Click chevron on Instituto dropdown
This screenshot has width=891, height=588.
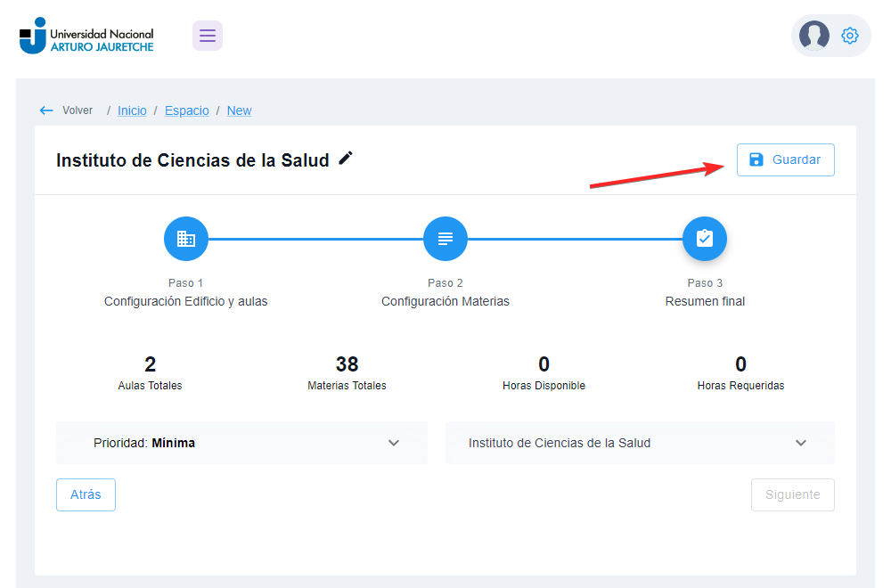coord(801,443)
